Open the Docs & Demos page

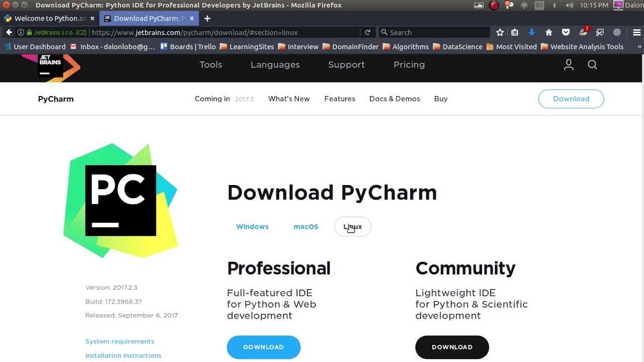click(394, 99)
